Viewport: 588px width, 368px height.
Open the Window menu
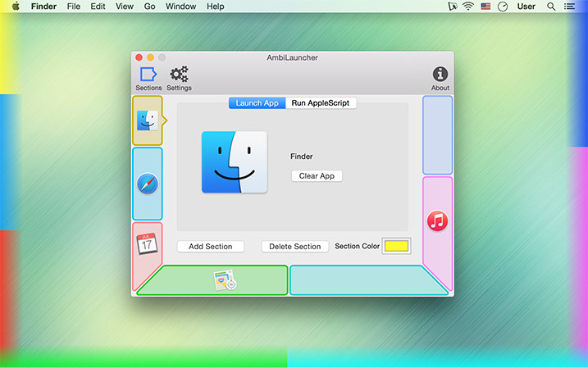[x=180, y=7]
